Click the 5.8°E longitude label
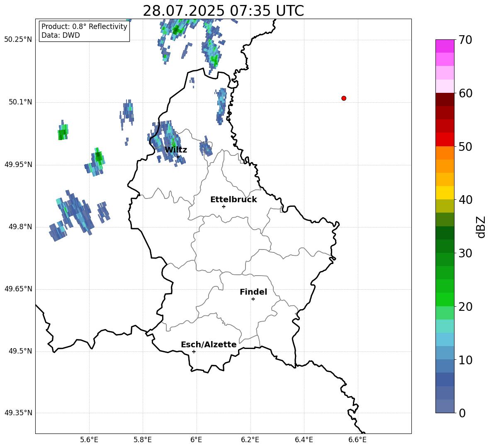This screenshot has width=491, height=448. click(143, 440)
